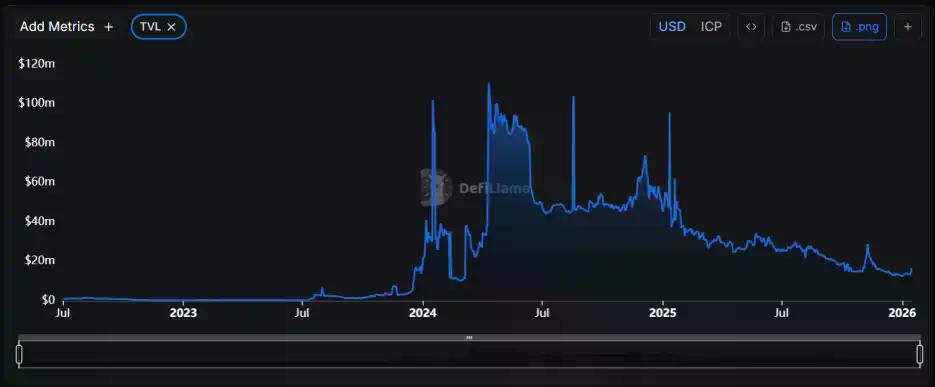935x387 pixels.
Task: Click the $40m y-axis label
Action: [x=39, y=221]
